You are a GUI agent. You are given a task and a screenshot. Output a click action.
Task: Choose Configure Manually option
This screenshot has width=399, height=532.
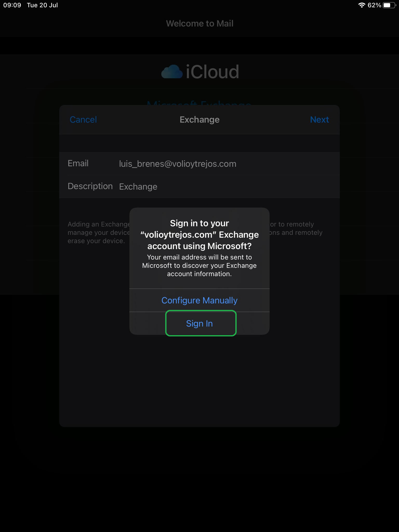[x=199, y=300]
